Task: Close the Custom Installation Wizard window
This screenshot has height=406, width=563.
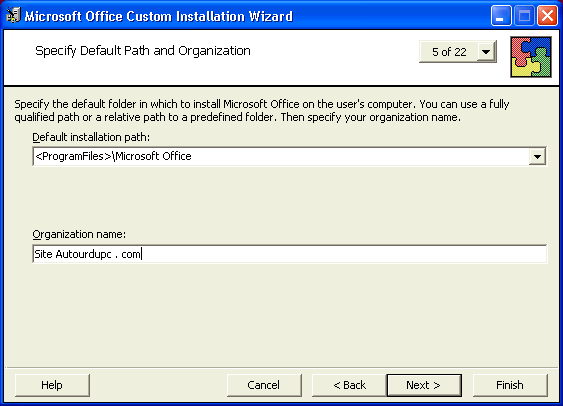Action: pos(547,16)
